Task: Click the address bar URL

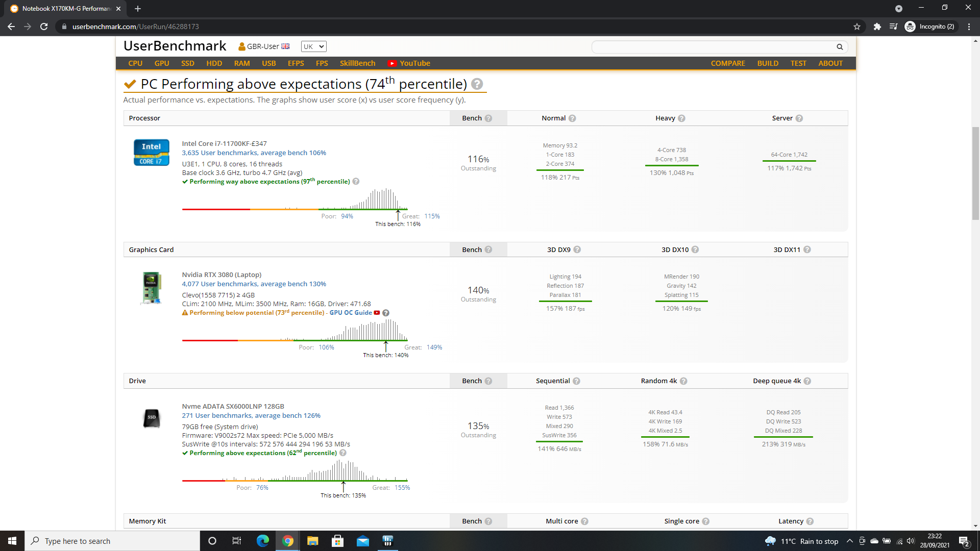Action: click(135, 27)
